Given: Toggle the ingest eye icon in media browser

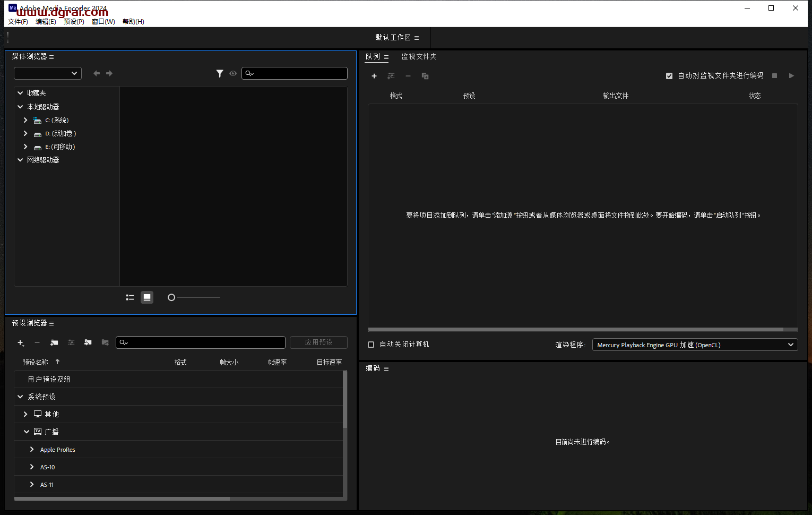Looking at the screenshot, I should coord(233,73).
